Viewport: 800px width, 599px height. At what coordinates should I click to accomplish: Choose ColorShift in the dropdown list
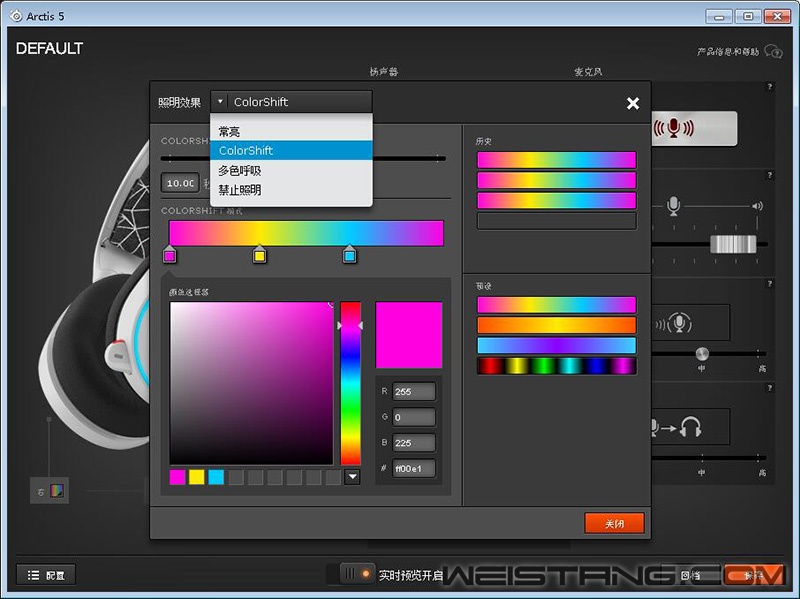point(291,151)
